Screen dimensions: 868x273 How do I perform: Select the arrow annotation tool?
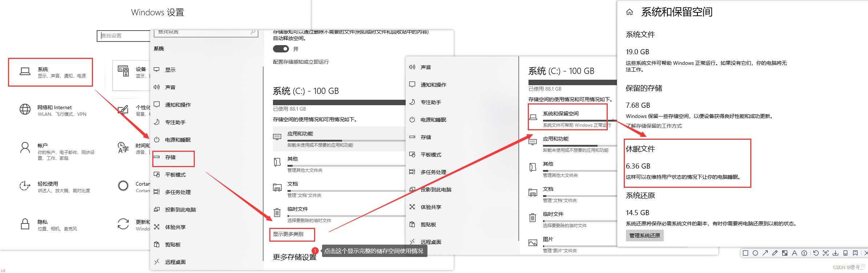pyautogui.click(x=765, y=253)
